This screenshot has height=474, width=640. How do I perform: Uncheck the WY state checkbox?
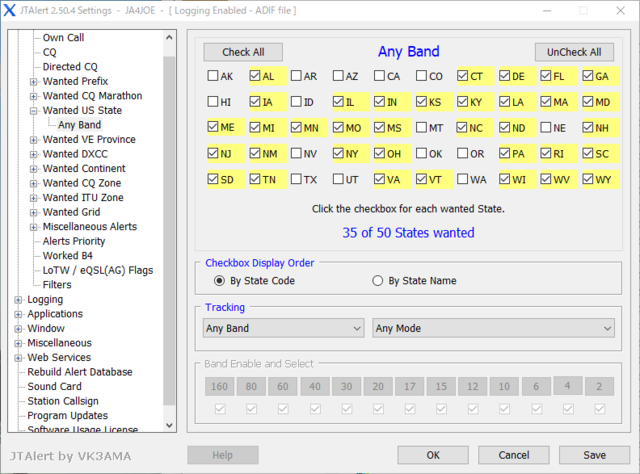pyautogui.click(x=588, y=179)
